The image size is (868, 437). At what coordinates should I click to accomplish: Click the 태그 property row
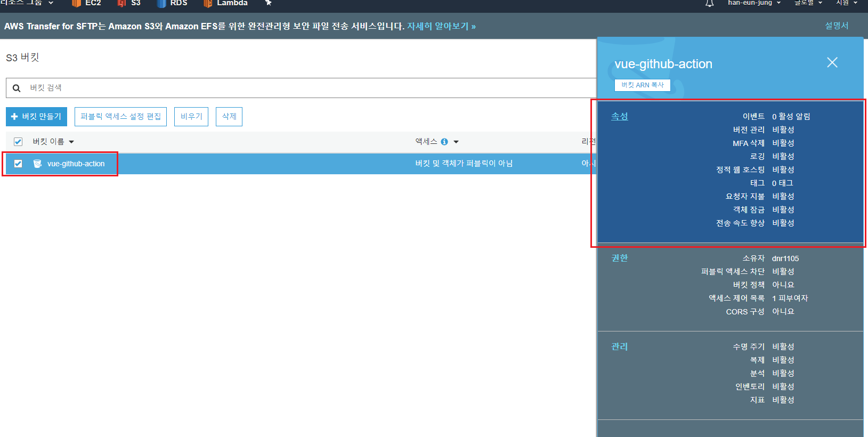tap(772, 183)
